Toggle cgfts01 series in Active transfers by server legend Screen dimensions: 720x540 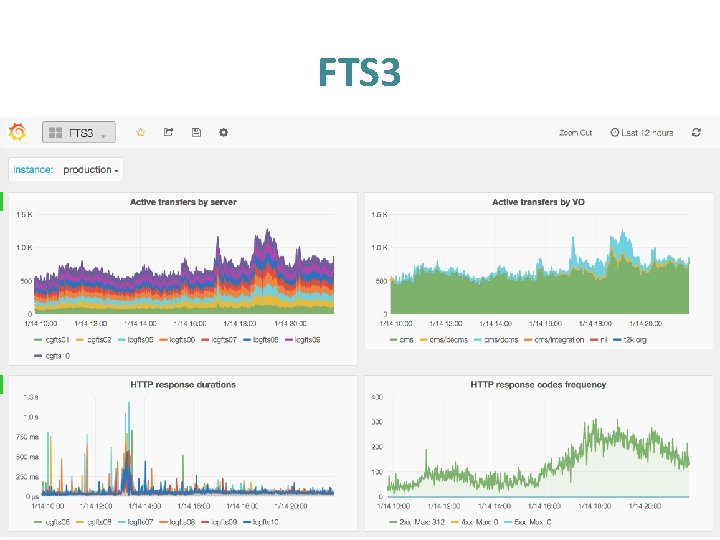(x=52, y=340)
